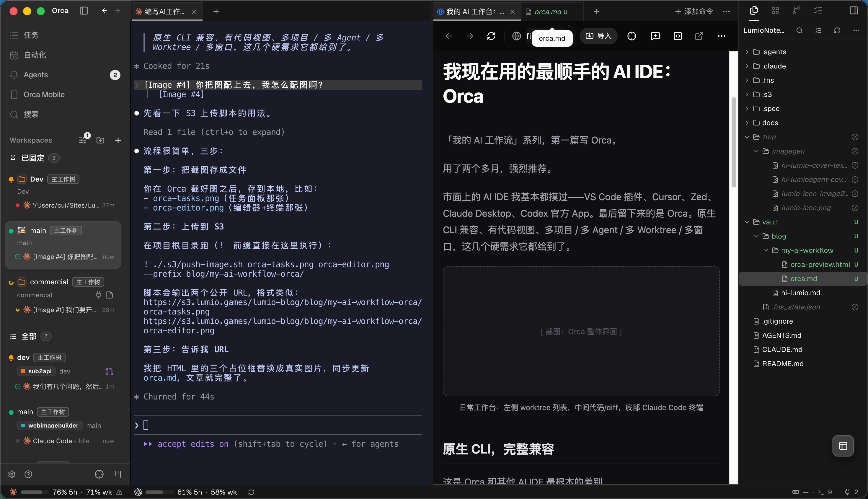Open the checklist panel icon
868x499 pixels.
point(818,10)
